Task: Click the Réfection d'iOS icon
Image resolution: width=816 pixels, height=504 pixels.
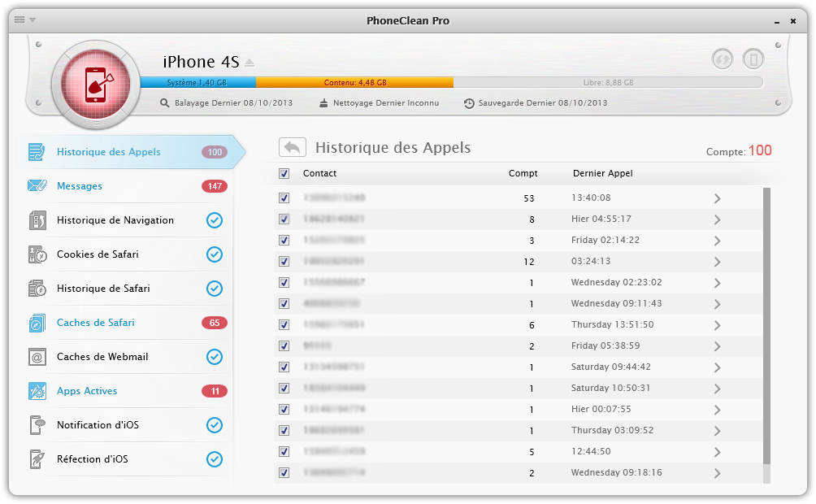Action: [37, 459]
